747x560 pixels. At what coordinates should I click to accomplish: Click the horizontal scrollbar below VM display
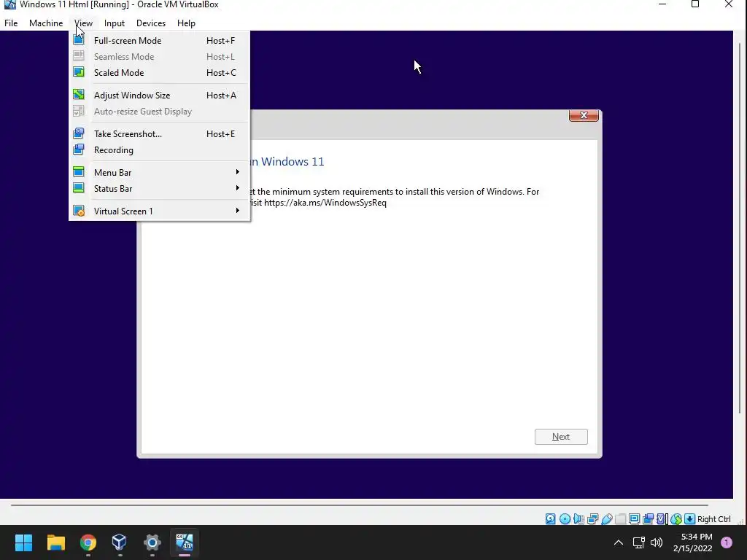359,505
